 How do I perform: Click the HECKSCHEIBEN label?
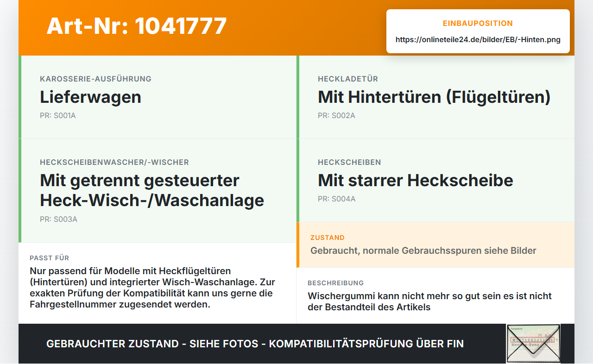(x=349, y=162)
